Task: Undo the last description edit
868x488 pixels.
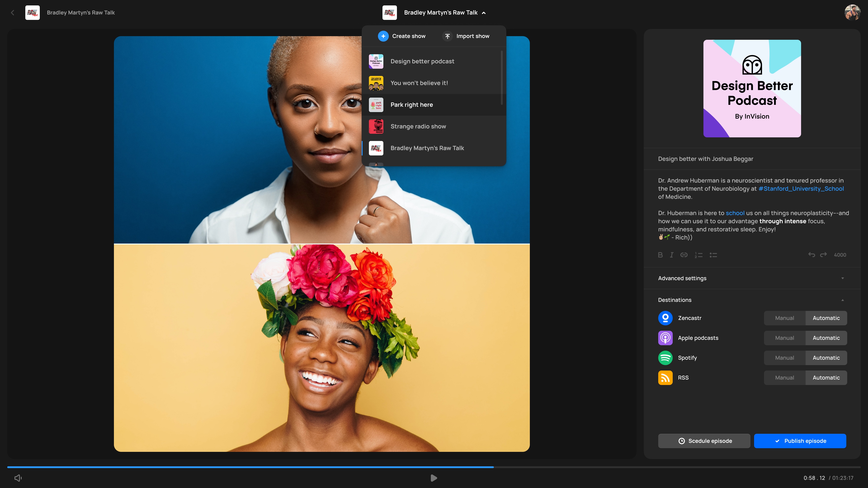Action: tap(811, 255)
